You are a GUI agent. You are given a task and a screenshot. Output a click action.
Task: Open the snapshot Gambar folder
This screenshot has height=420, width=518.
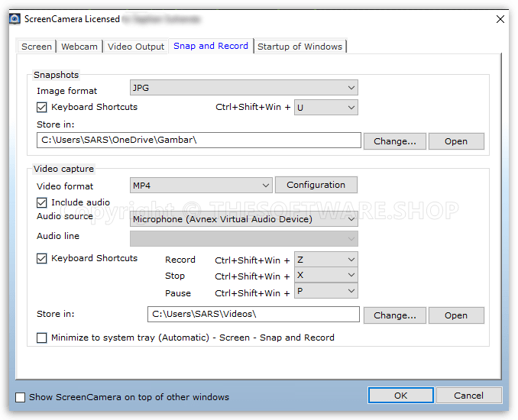click(x=456, y=141)
